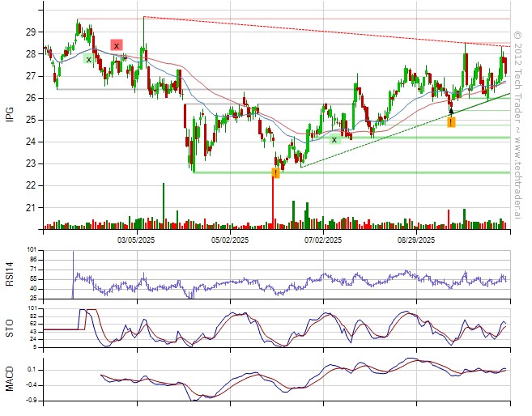Screen dimensions: 532x416
Task: Click the 03/05/2025 date label
Action: click(x=136, y=240)
